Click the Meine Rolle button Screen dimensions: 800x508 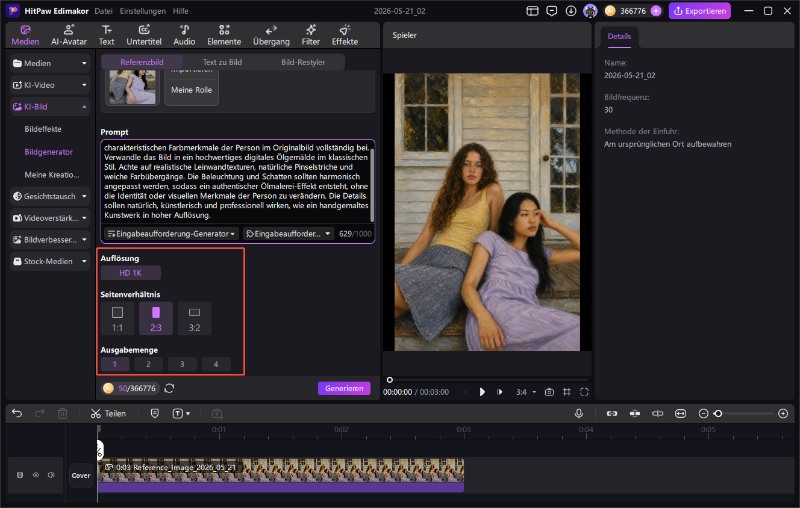pos(191,90)
